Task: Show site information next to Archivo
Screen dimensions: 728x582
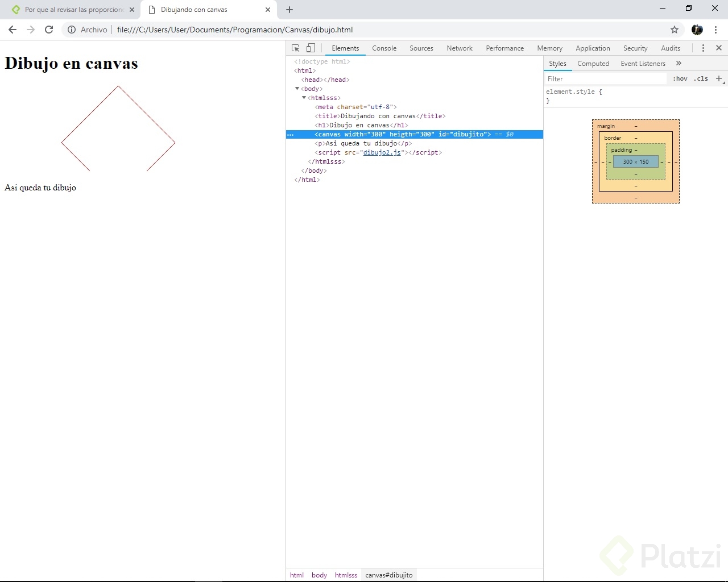Action: pyautogui.click(x=72, y=30)
